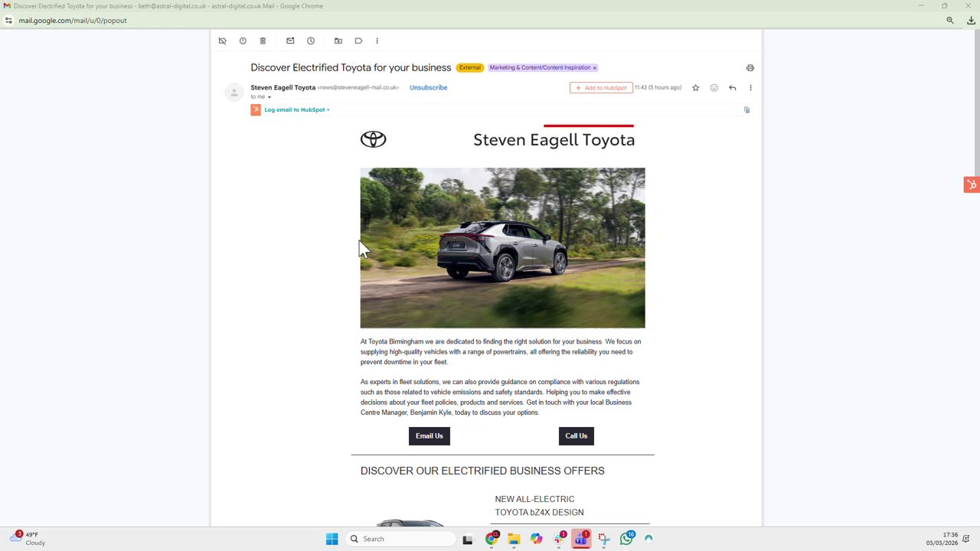Viewport: 980px width, 551px height.
Task: Report this email as spam
Action: (x=243, y=41)
